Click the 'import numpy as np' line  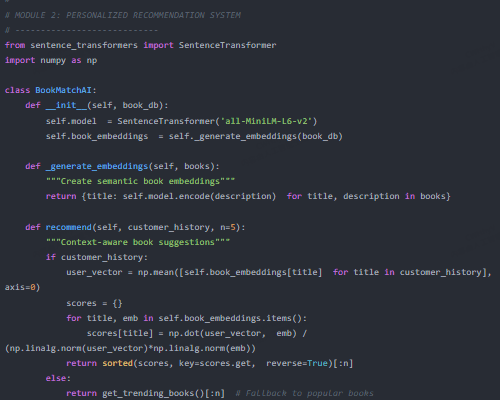51,61
